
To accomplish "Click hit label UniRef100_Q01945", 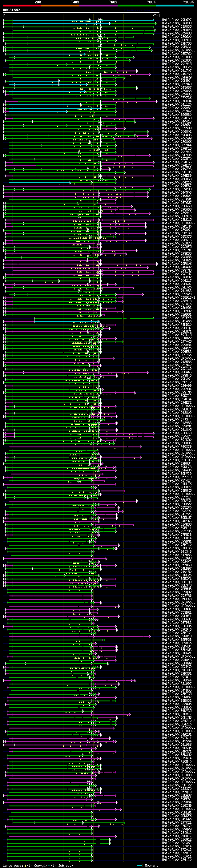I will click(177, 64).
